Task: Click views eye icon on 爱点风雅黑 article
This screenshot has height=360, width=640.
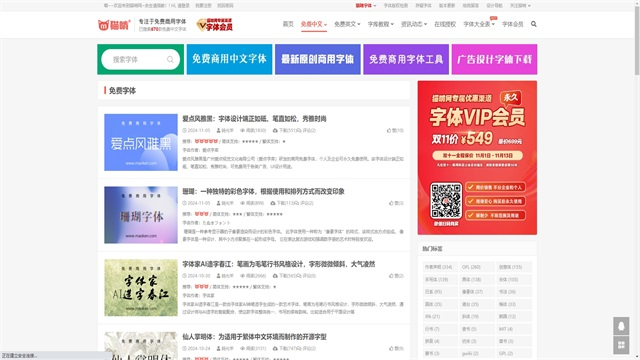Action: click(242, 131)
